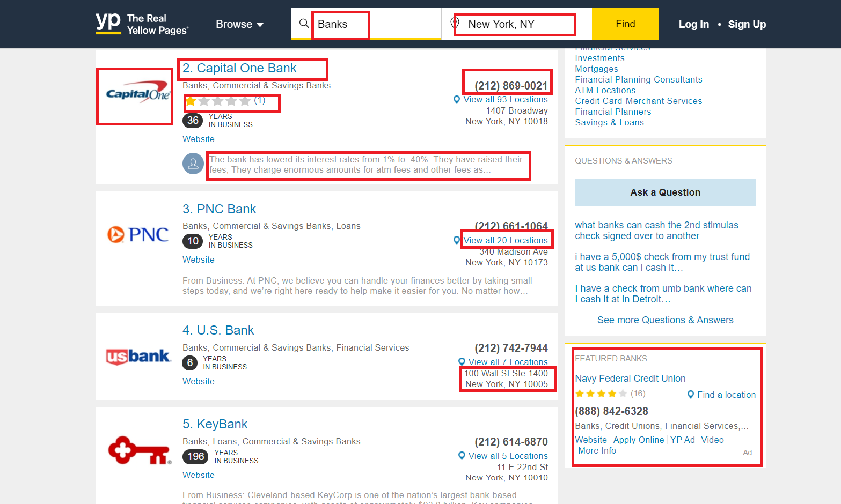Click the yellow Find button
Screen dimensions: 841x504
[625, 24]
